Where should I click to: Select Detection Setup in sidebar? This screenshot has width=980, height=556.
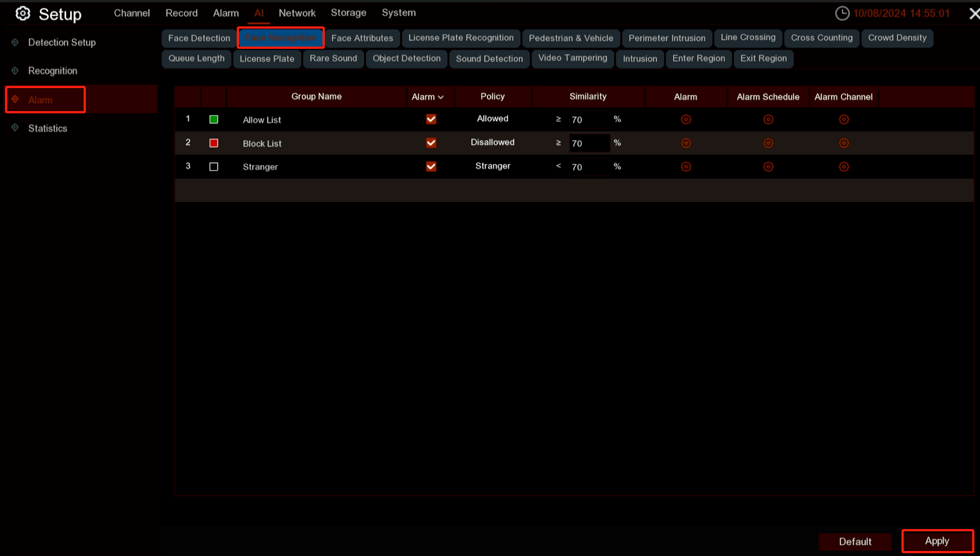(62, 42)
